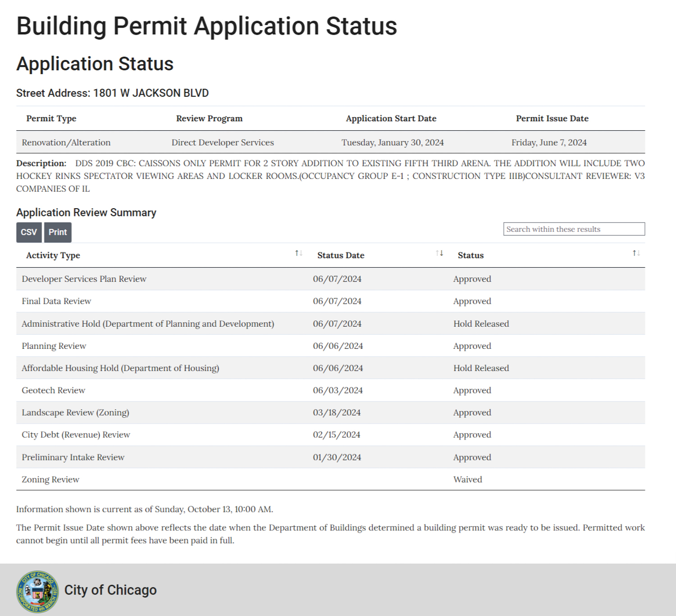
Task: Select the 'Status' column header text
Action: (470, 256)
